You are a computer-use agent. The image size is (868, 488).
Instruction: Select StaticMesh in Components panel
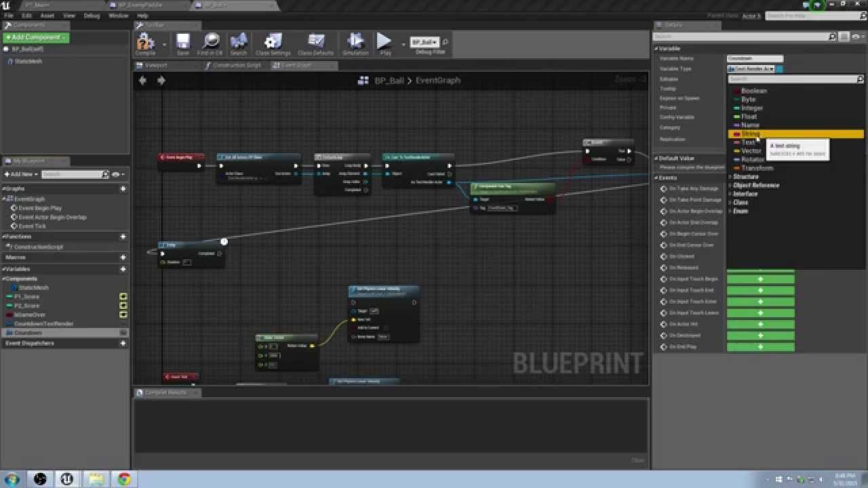27,61
